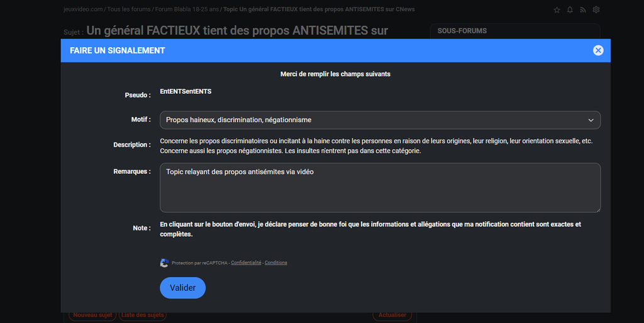Click the Actualiser button
This screenshot has height=323, width=644.
click(392, 315)
